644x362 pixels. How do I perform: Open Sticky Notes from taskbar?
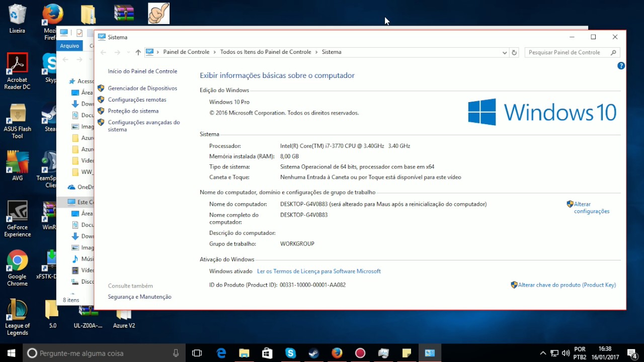(407, 353)
